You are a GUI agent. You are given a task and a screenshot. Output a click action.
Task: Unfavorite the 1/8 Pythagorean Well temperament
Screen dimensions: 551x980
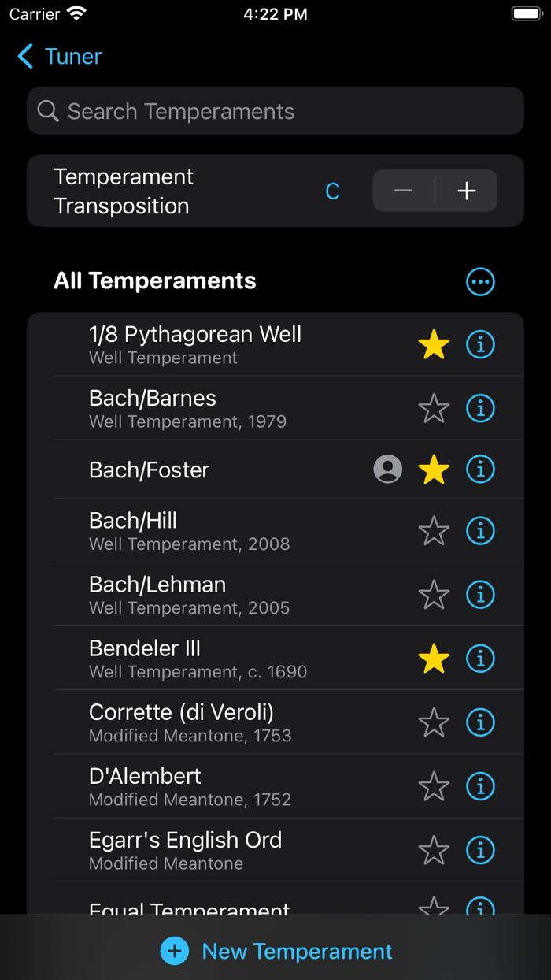pyautogui.click(x=434, y=344)
